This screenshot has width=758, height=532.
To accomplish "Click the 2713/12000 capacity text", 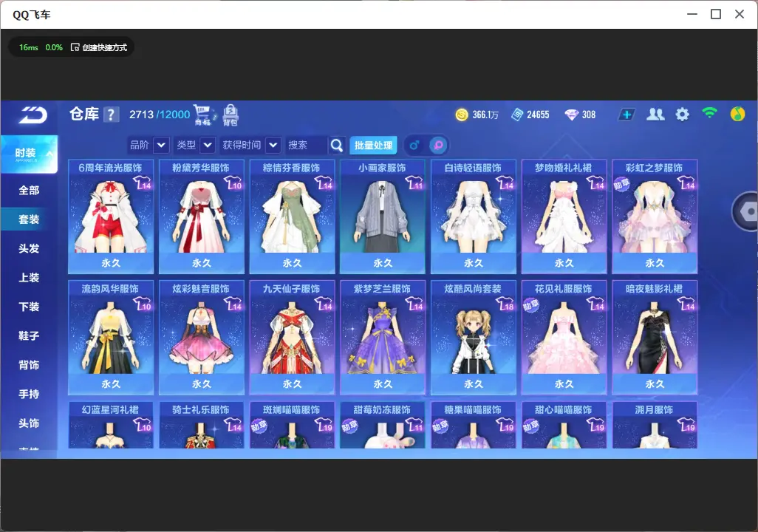I will (x=160, y=115).
